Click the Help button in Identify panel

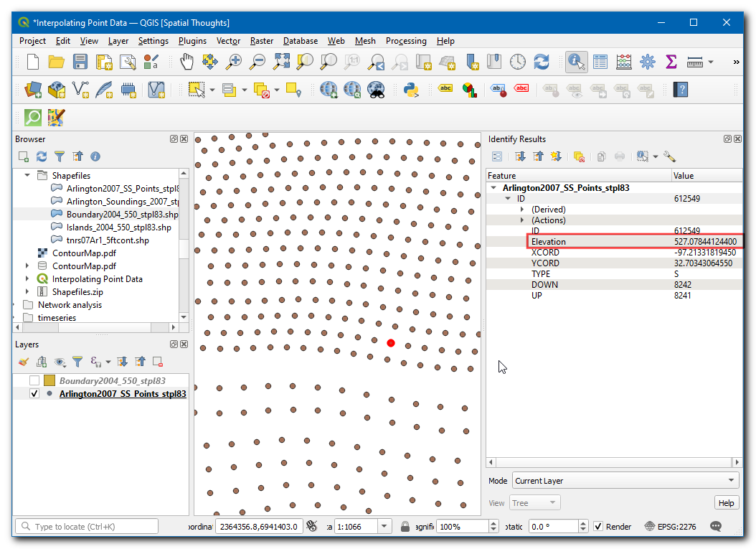coord(726,503)
